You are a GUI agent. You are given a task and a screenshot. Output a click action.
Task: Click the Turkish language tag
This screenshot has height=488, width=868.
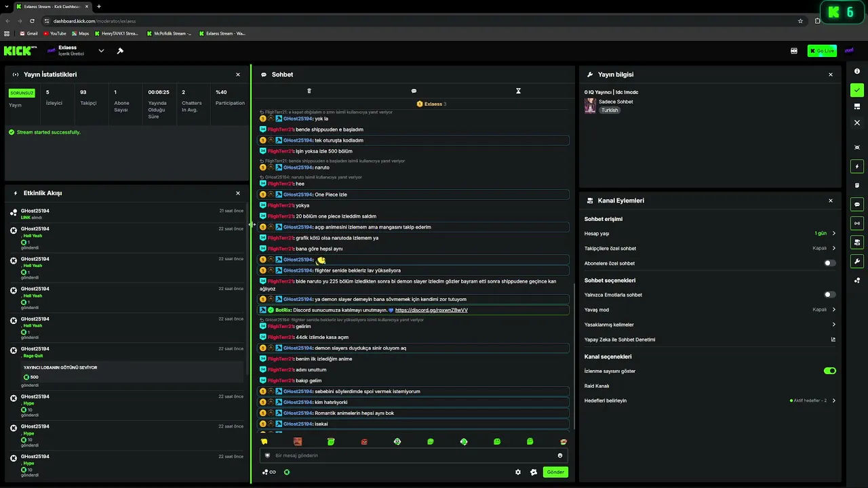coord(610,110)
